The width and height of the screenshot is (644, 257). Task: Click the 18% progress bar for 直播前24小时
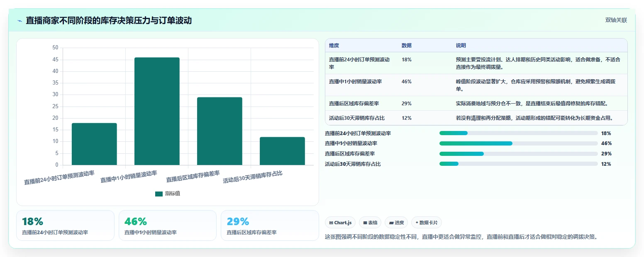click(518, 133)
